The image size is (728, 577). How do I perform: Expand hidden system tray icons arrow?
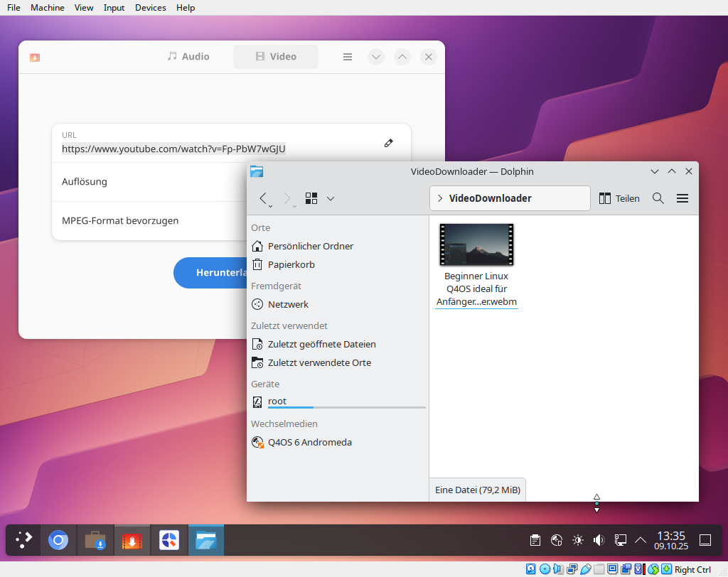tap(641, 540)
